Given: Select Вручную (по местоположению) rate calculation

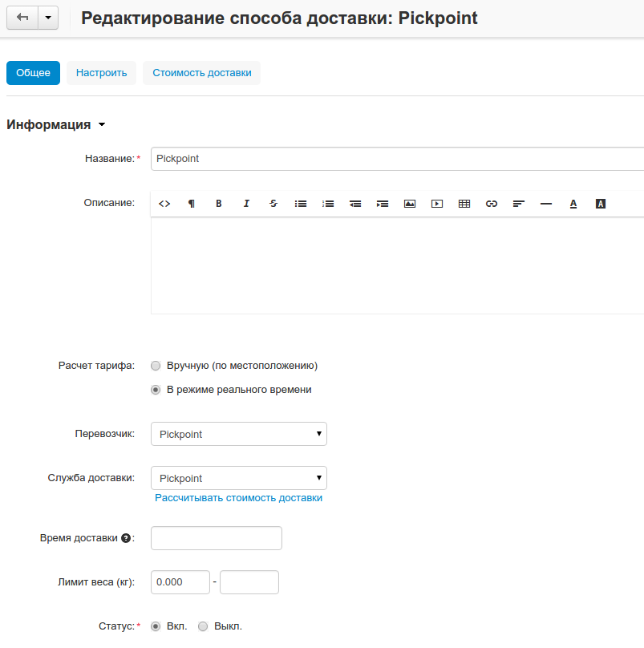Looking at the screenshot, I should [156, 366].
